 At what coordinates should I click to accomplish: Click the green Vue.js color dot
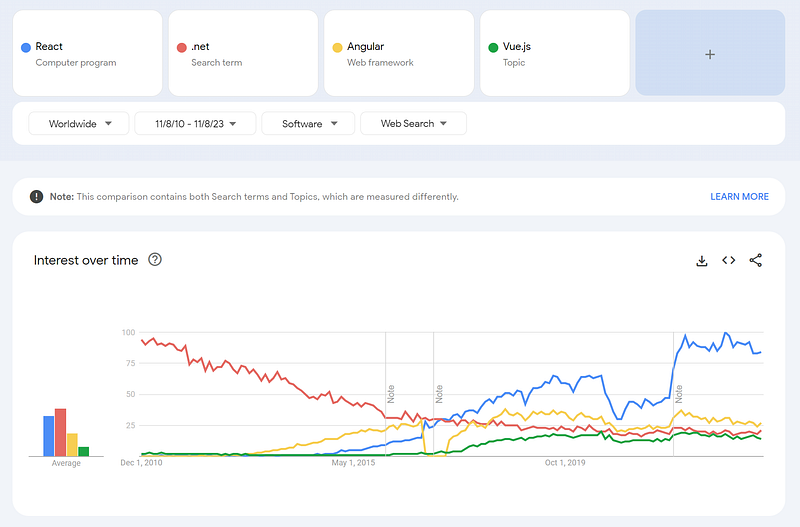pyautogui.click(x=493, y=47)
